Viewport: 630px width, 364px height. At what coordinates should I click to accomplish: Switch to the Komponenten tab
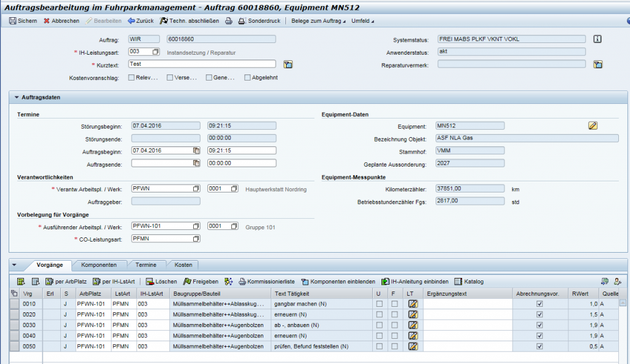click(98, 264)
